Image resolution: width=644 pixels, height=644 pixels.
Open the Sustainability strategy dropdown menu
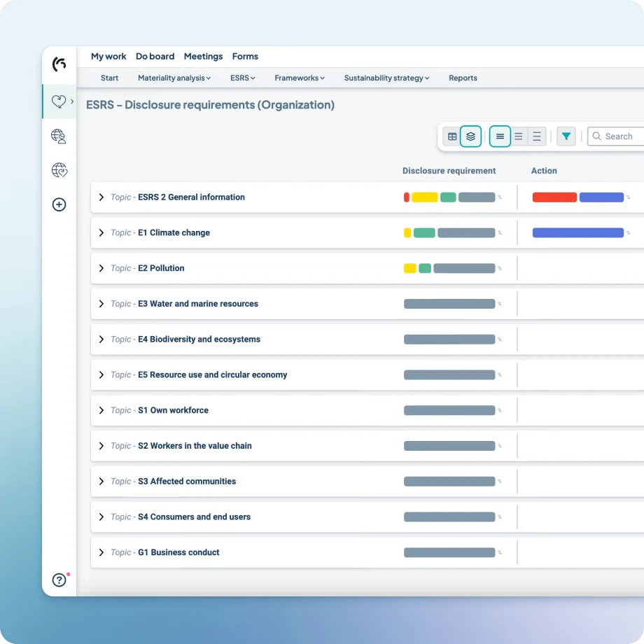coord(386,78)
